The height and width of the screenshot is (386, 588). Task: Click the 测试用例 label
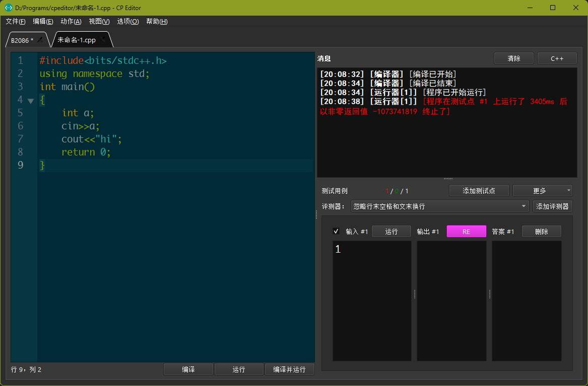[335, 191]
